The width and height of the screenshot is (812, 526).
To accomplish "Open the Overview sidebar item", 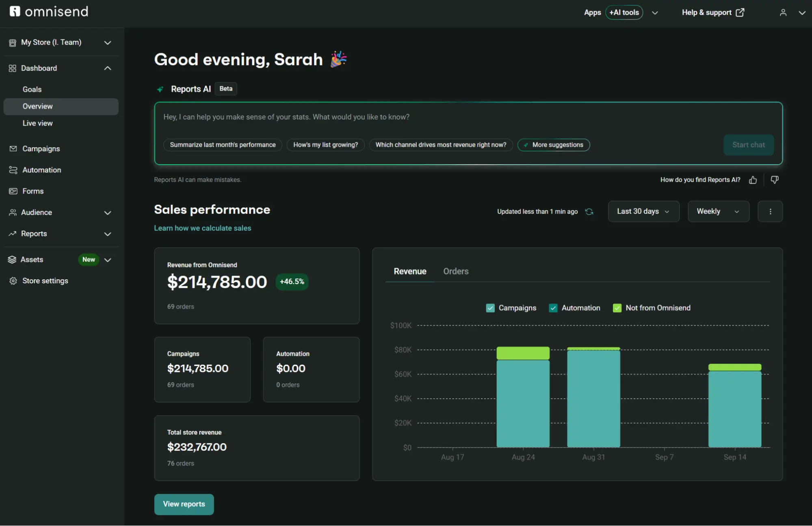I will click(61, 107).
